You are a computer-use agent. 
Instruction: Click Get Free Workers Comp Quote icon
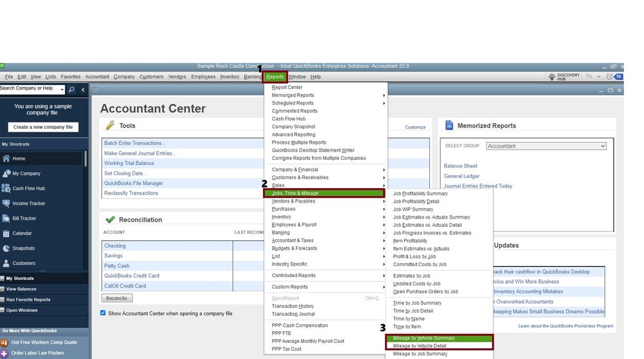(x=4, y=342)
